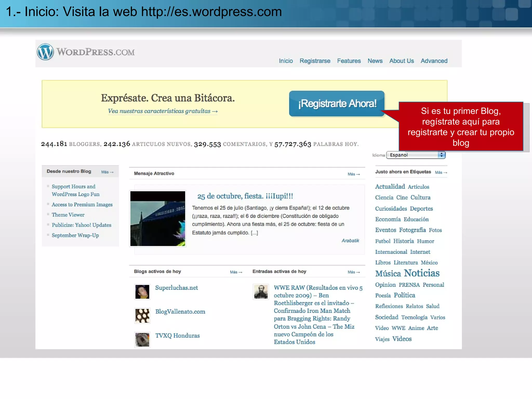Select the Opinion tag
532x399 pixels.
(385, 285)
